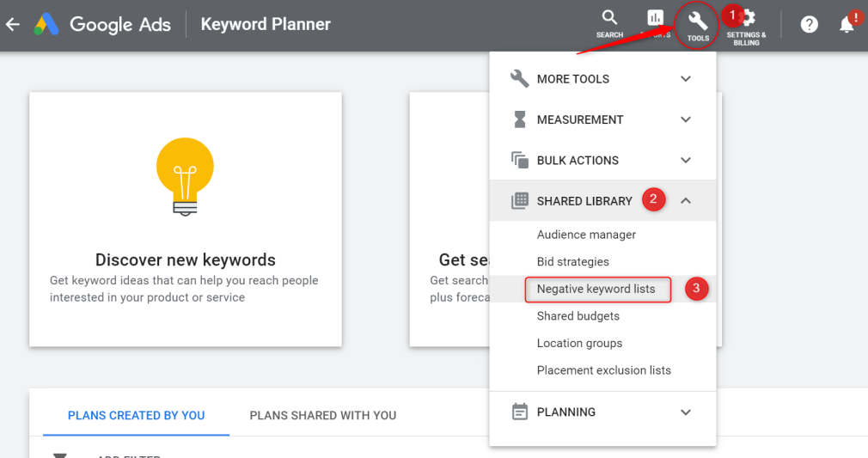Open Shared budgets
Image resolution: width=868 pixels, height=458 pixels.
tap(578, 315)
